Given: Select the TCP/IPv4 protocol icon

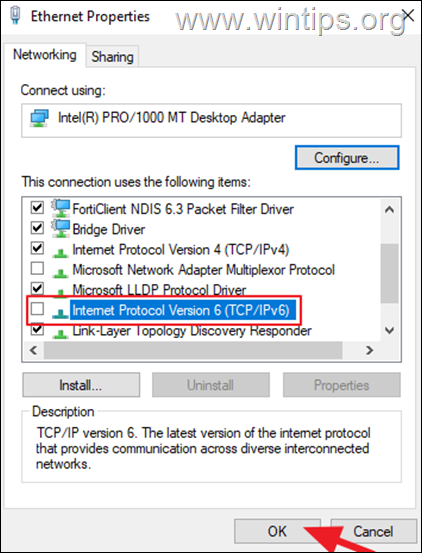Looking at the screenshot, I should [60, 251].
